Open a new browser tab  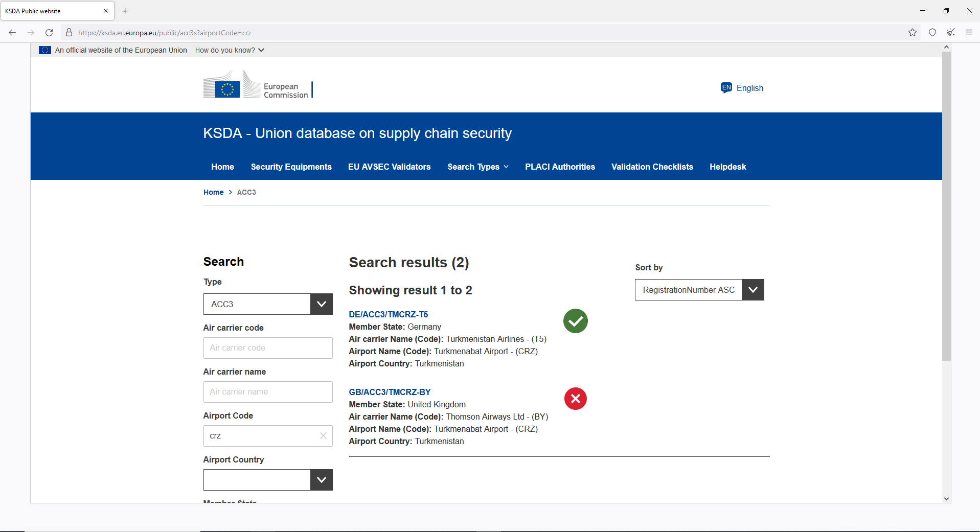[x=125, y=11]
